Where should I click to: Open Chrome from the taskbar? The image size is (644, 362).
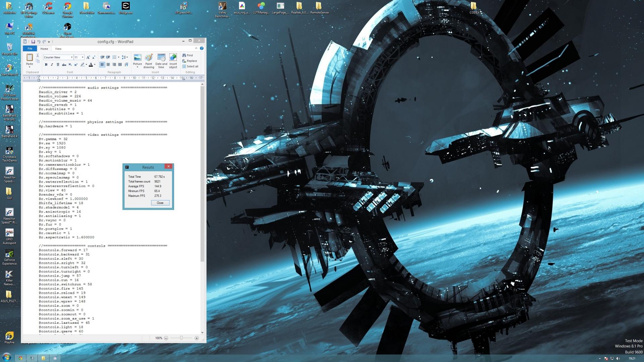tap(20, 358)
